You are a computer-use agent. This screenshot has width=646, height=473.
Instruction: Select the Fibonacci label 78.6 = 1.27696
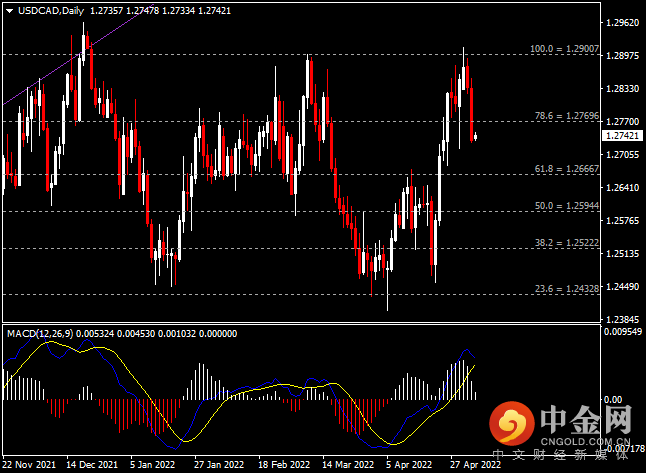(x=566, y=116)
